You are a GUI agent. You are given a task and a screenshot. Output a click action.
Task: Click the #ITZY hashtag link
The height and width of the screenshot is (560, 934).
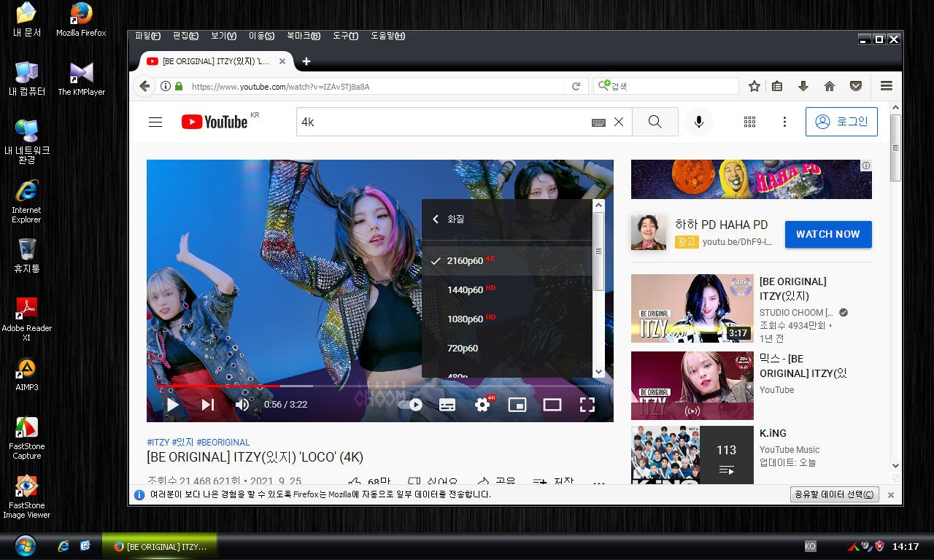tap(158, 443)
